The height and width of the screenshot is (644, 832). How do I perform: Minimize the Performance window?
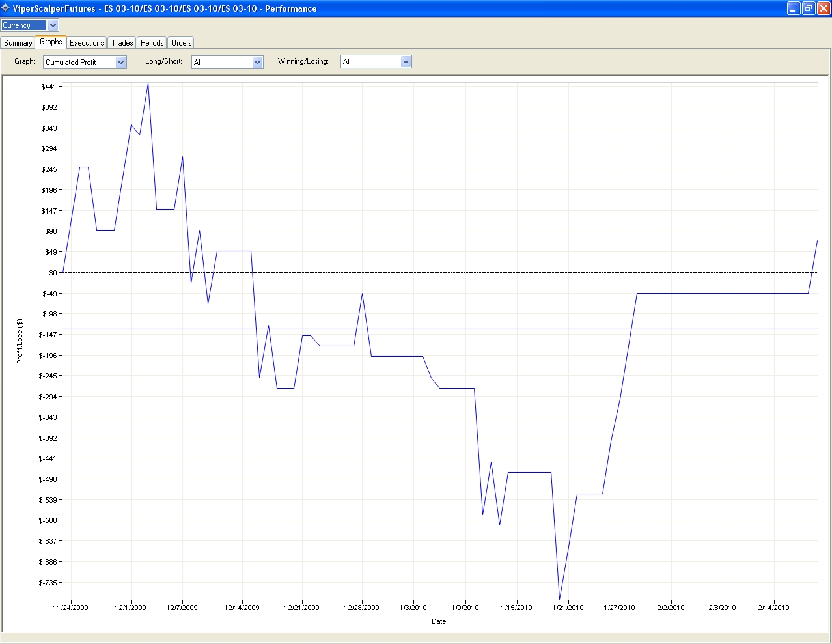tap(794, 8)
